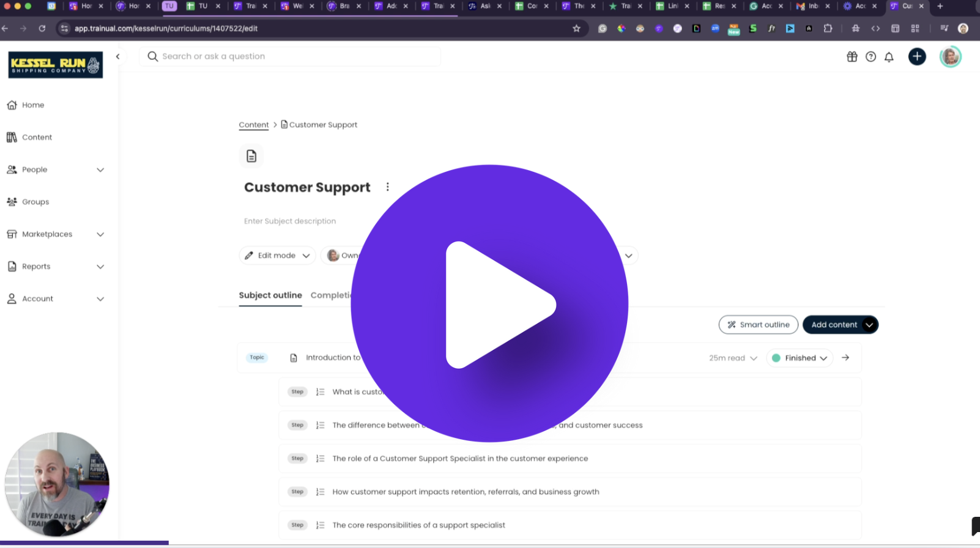Collapse the sidebar with arrow icon

click(x=118, y=57)
